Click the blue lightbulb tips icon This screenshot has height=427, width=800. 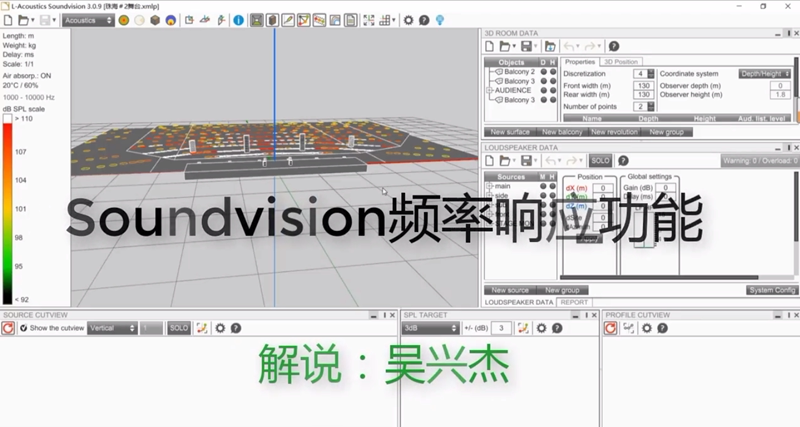point(440,20)
